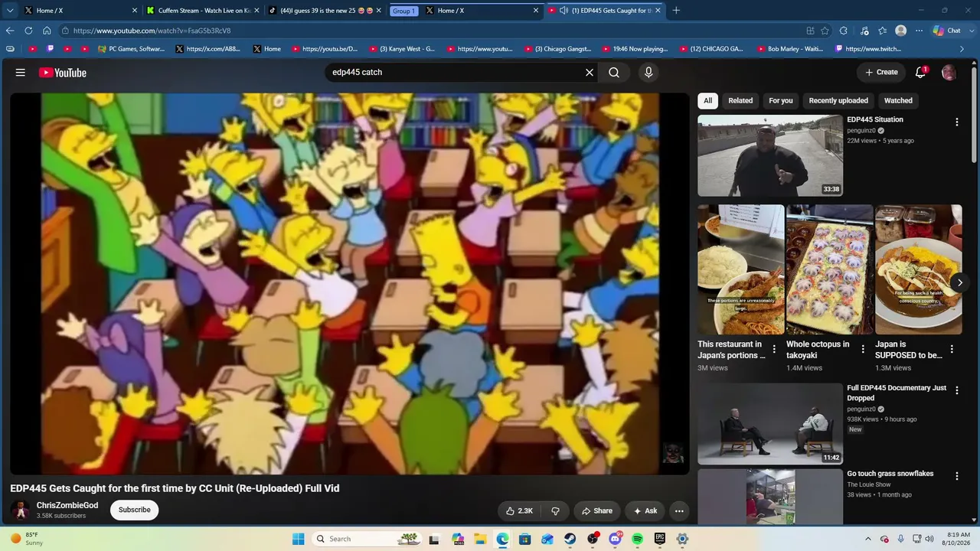
Task: Share the video with Share button
Action: 596,511
